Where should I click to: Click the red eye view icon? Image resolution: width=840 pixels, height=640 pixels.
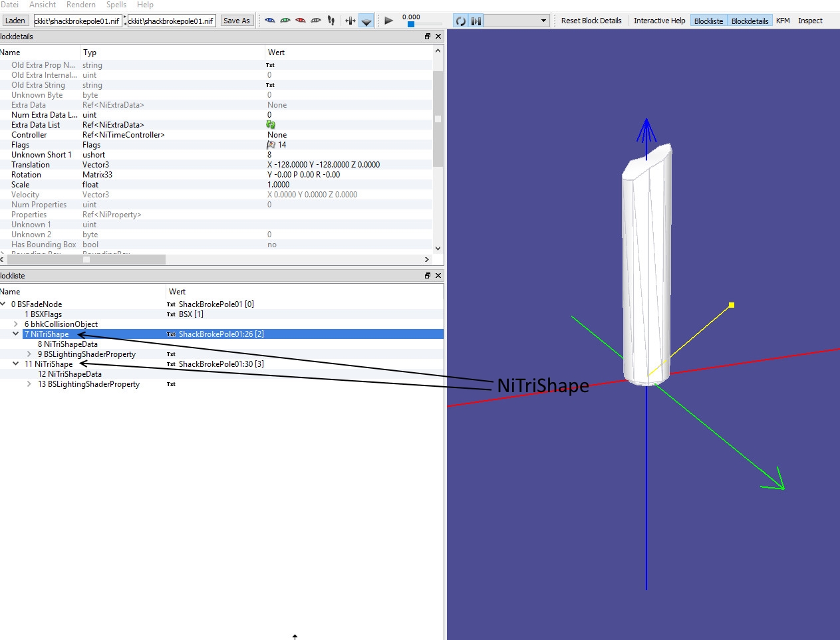pos(301,21)
